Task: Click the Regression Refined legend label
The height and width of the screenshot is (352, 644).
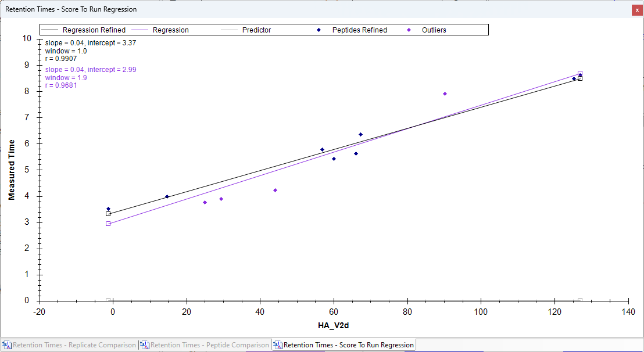Action: click(94, 30)
